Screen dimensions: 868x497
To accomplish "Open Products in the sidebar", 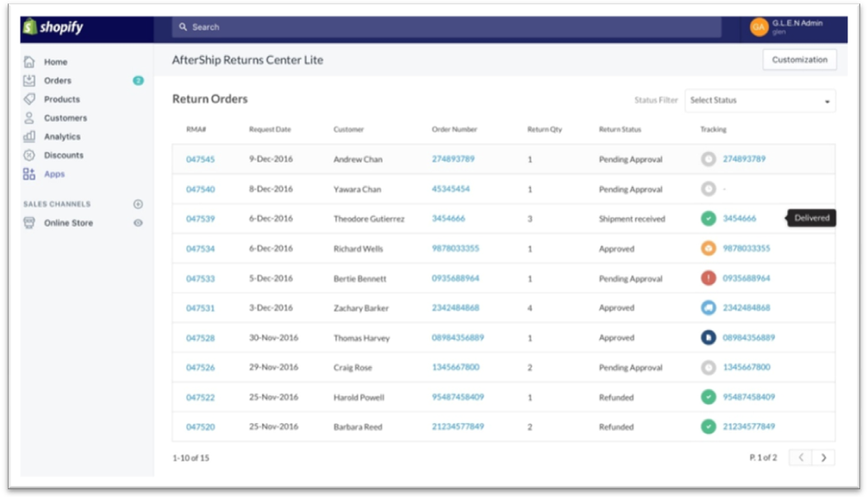I will tap(62, 99).
